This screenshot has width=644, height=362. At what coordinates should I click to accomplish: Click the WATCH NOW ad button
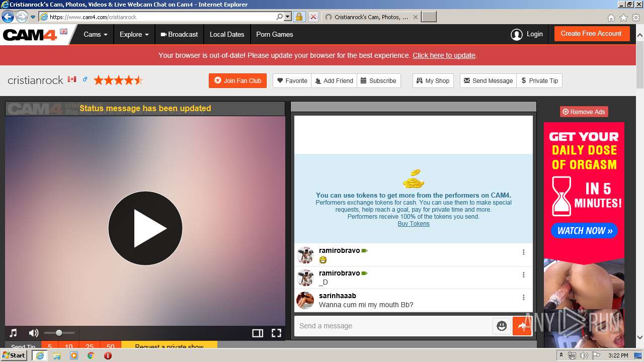click(585, 231)
